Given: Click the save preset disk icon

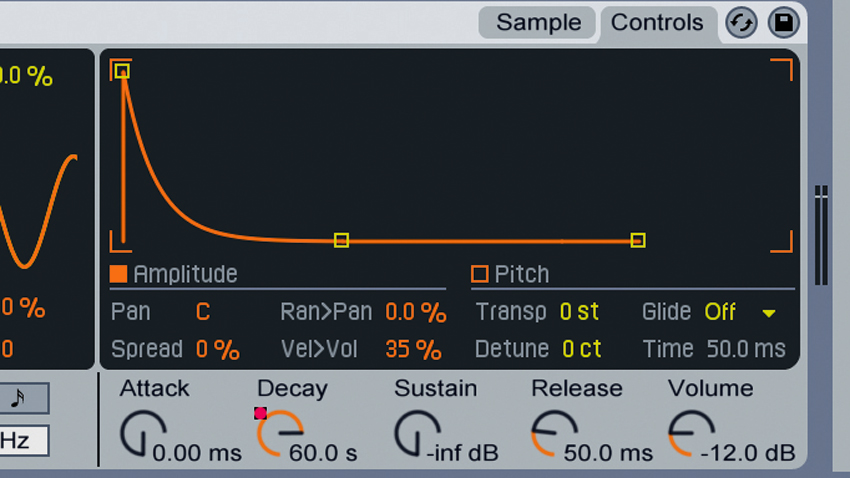Looking at the screenshot, I should 783,23.
